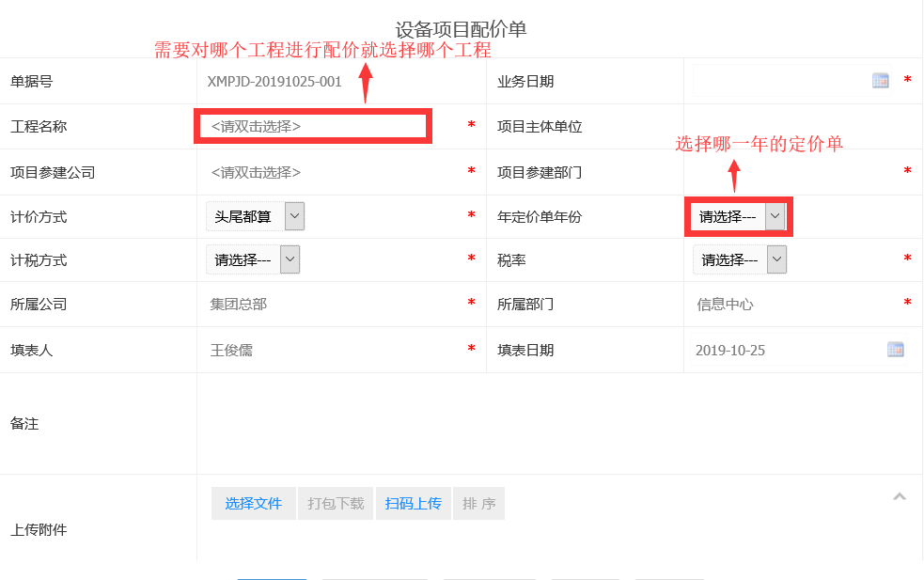
Task: Open the 年定价单年份 dropdown
Action: click(x=738, y=216)
